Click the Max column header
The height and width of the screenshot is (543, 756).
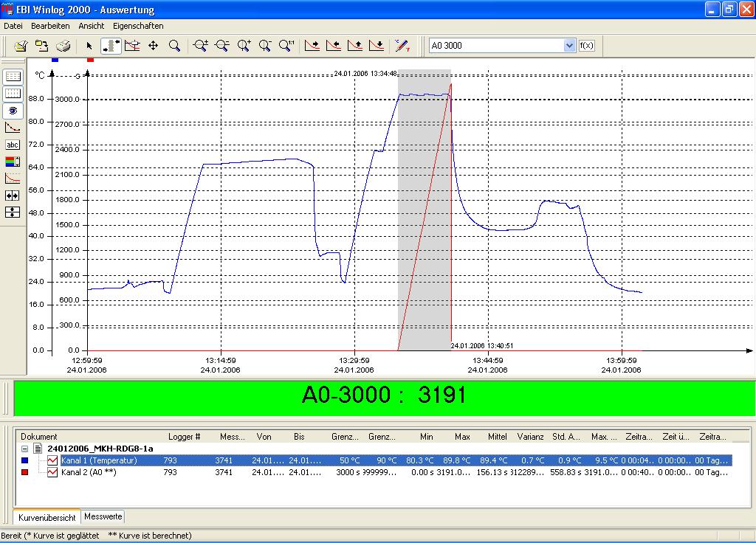click(462, 437)
